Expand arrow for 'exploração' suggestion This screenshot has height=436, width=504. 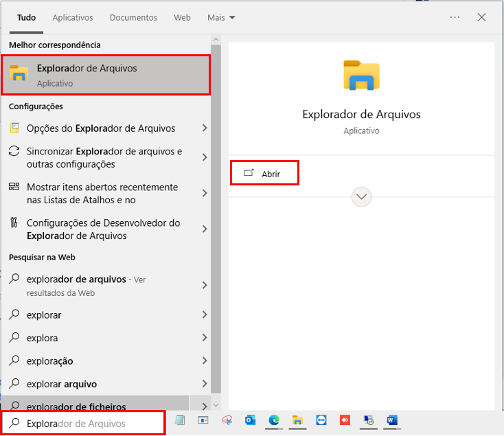point(205,360)
